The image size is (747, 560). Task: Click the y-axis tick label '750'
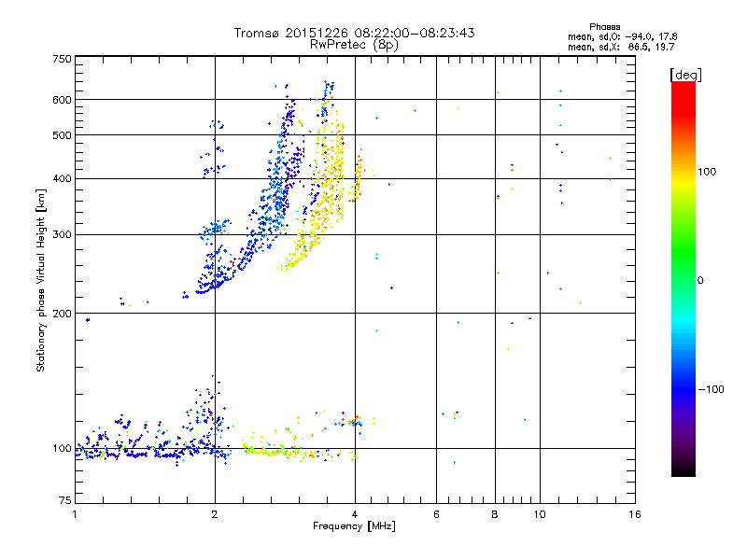62,59
